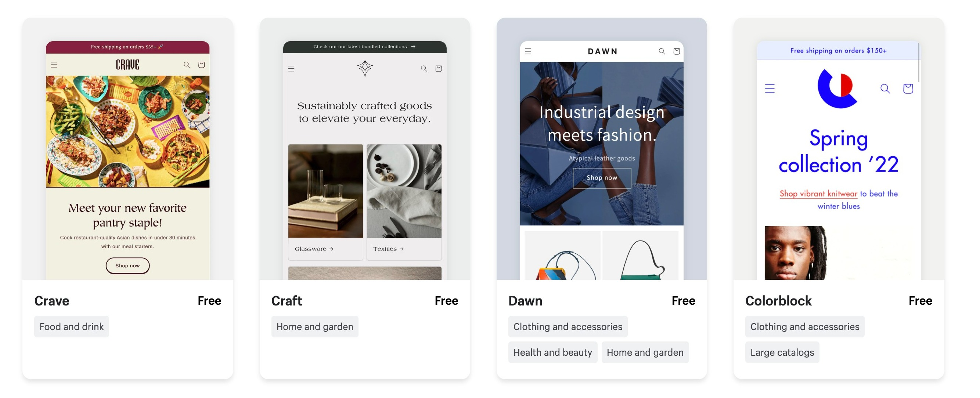Open the Textiles collection link
The height and width of the screenshot is (398, 980).
click(388, 249)
